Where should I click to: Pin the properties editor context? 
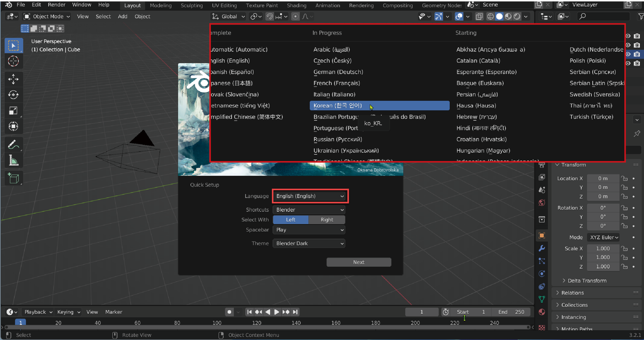tap(637, 134)
